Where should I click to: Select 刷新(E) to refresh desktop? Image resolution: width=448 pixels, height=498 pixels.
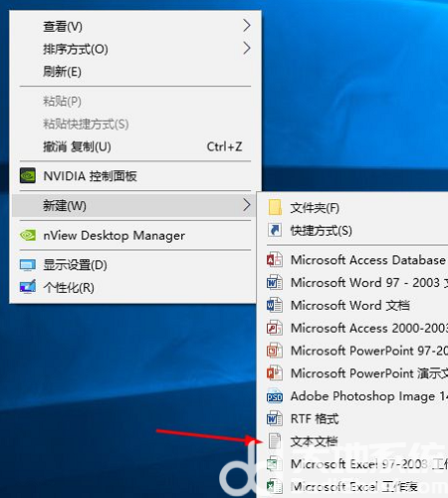pyautogui.click(x=135, y=72)
